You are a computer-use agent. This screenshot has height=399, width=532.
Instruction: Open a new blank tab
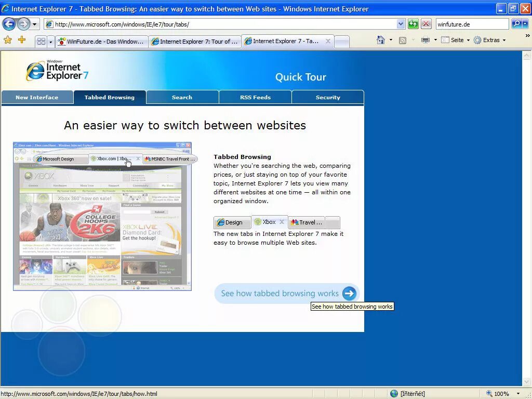point(342,42)
